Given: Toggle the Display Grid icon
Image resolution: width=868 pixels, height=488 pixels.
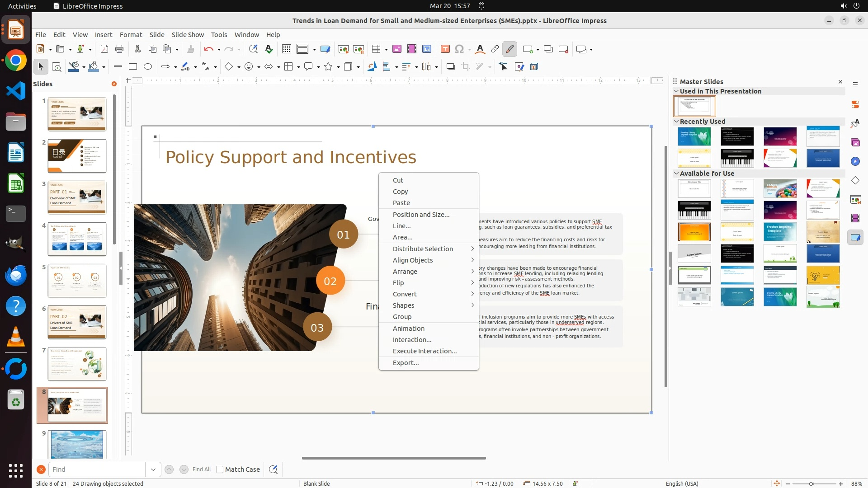Looking at the screenshot, I should click(286, 49).
